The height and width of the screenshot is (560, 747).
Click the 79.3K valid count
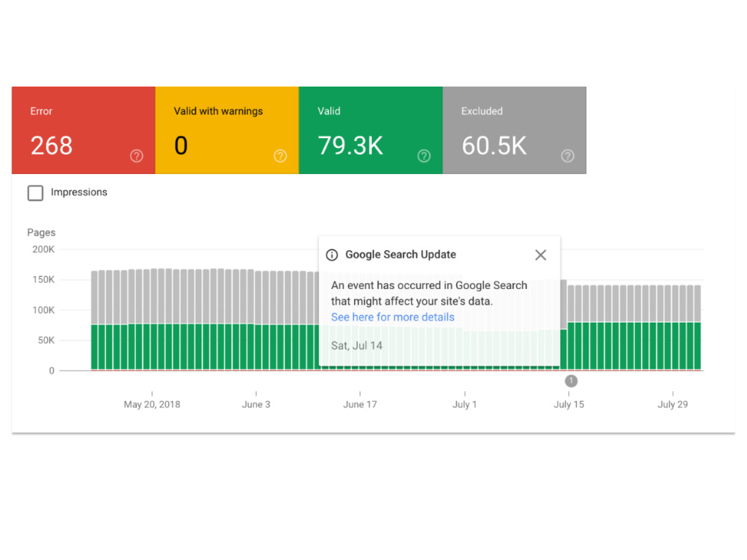350,146
